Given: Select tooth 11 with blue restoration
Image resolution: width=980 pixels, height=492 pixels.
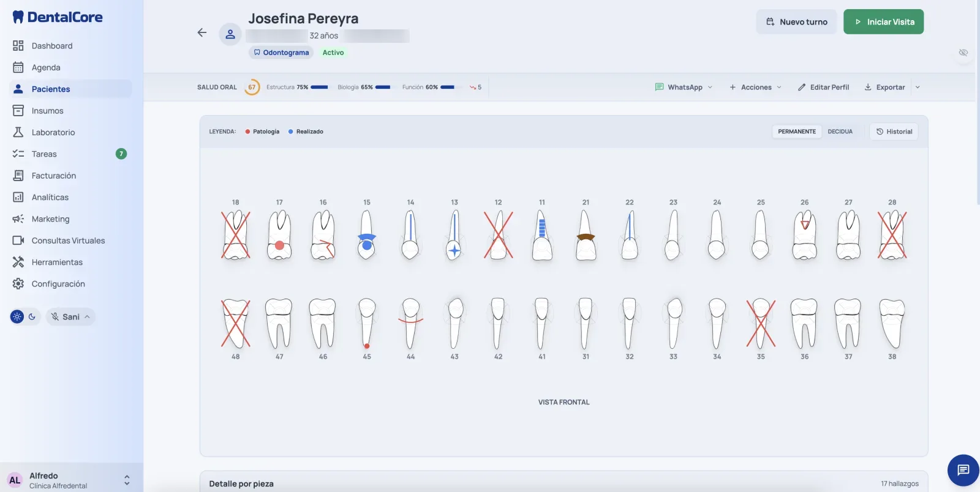Looking at the screenshot, I should [x=542, y=235].
